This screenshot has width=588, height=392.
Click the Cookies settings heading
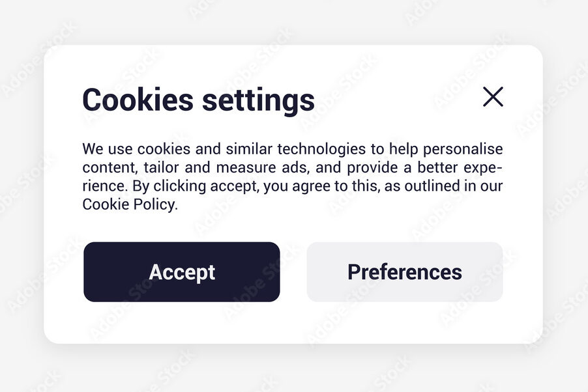pos(198,100)
